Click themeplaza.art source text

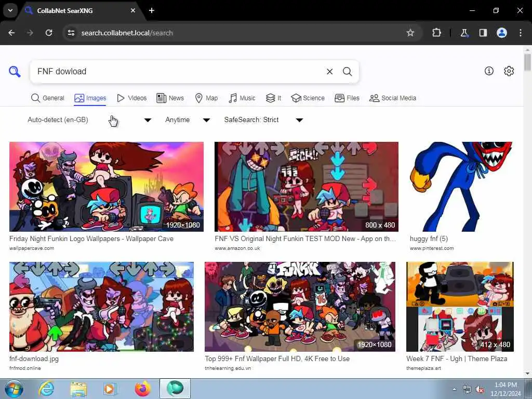click(423, 368)
